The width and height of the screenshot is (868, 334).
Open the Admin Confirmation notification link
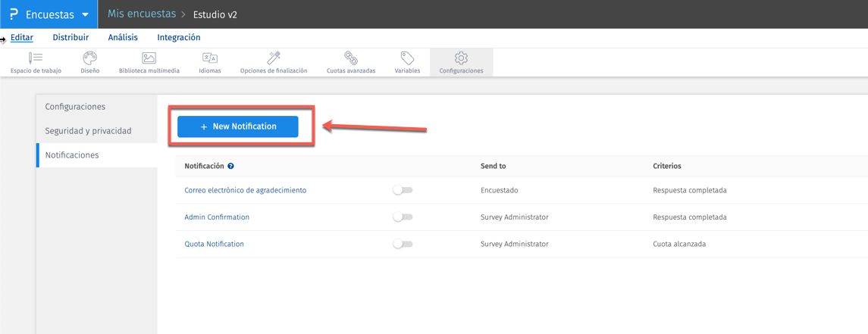click(217, 217)
